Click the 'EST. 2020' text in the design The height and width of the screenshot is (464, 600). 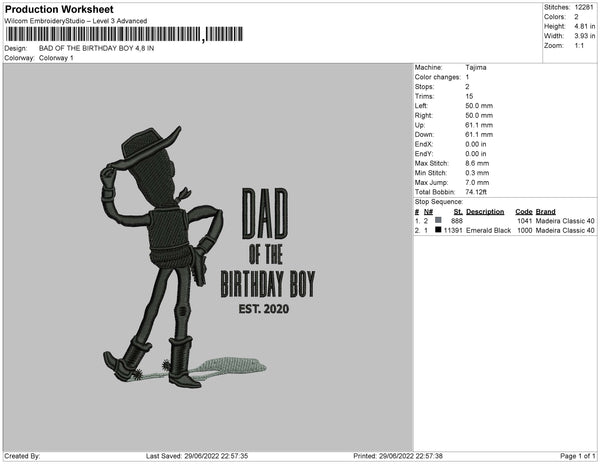(264, 309)
